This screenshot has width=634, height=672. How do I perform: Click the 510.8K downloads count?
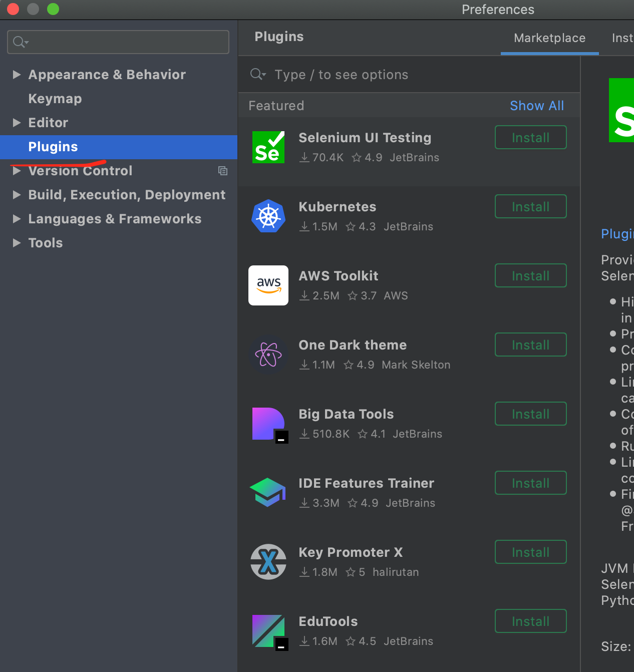325,434
